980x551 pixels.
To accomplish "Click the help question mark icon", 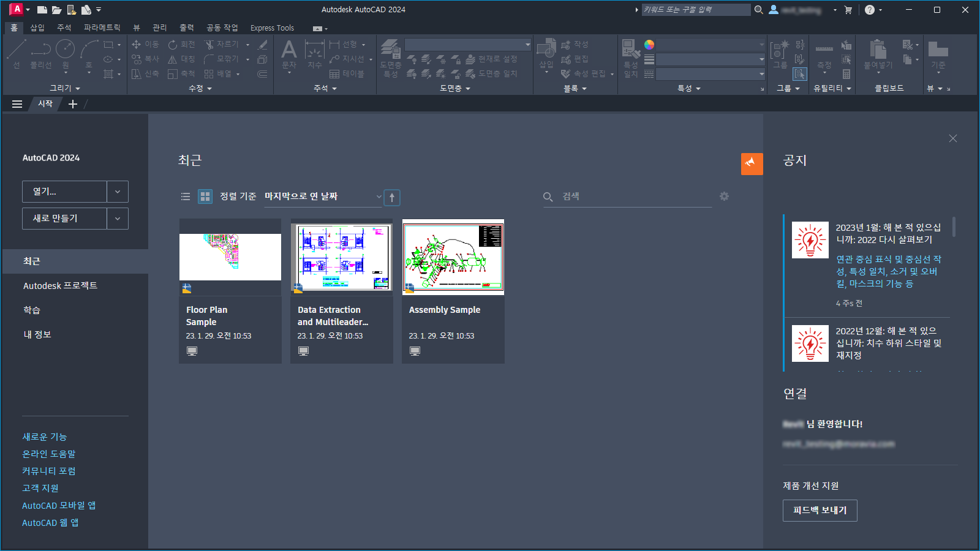I will pyautogui.click(x=870, y=10).
